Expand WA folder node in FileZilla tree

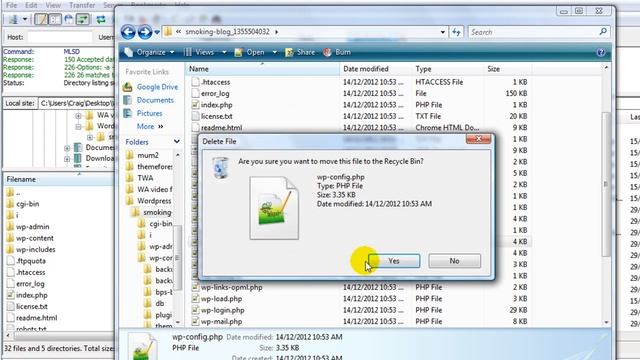(x=78, y=116)
